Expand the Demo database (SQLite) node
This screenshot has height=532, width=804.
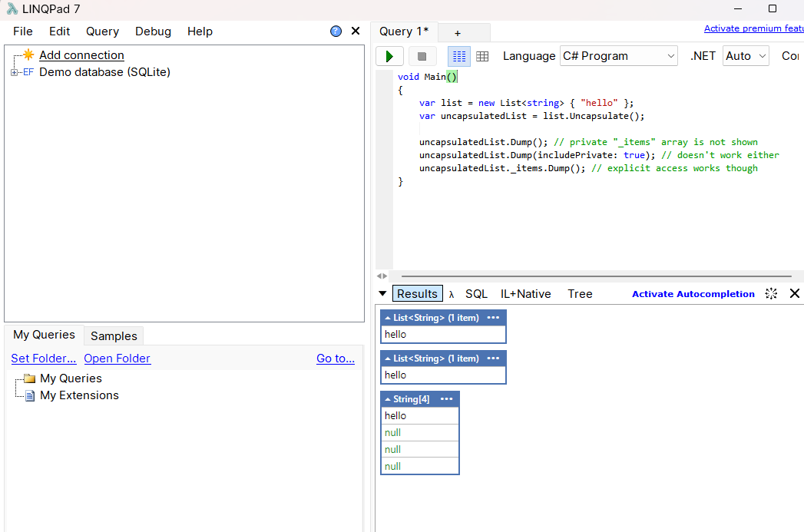[14, 72]
